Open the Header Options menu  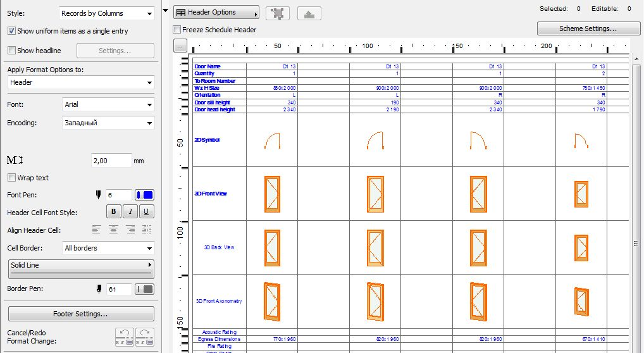216,13
